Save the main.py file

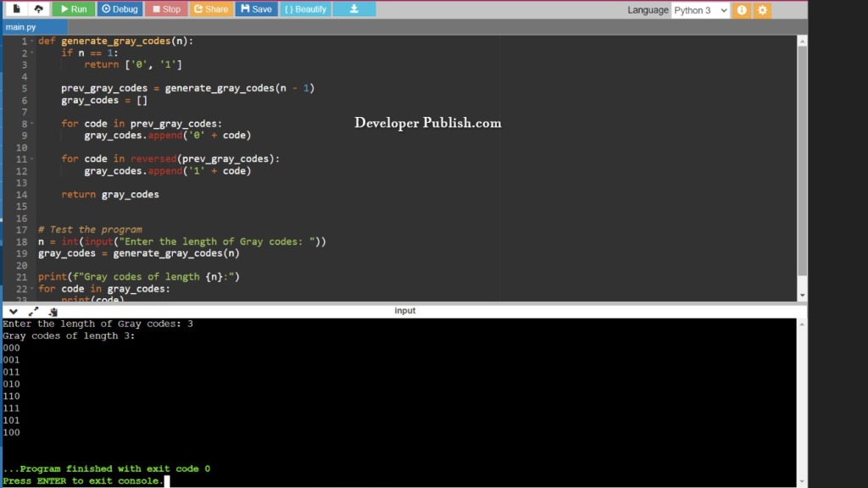254,8
